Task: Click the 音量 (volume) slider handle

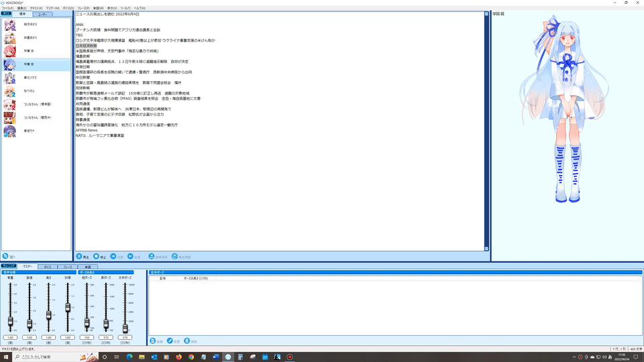Action: click(10, 322)
